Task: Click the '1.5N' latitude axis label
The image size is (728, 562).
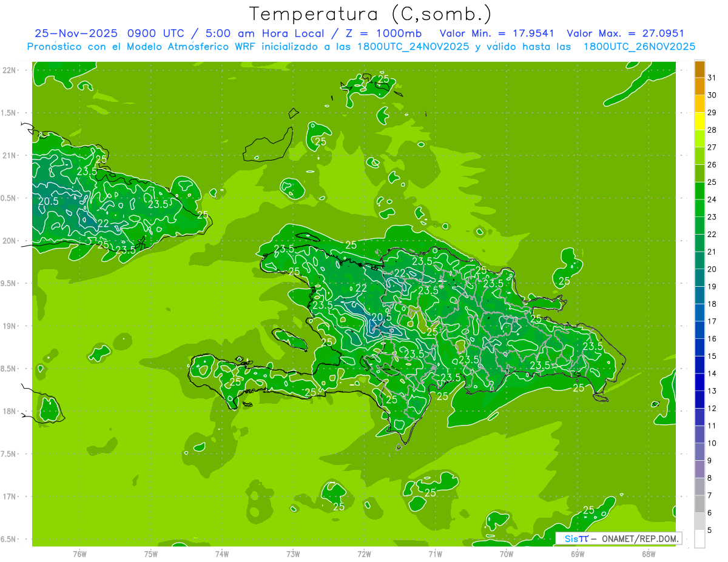Action: pyautogui.click(x=9, y=113)
